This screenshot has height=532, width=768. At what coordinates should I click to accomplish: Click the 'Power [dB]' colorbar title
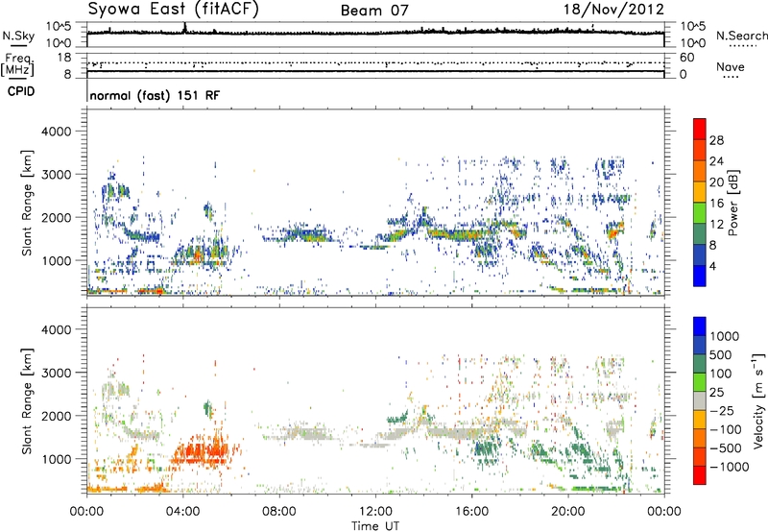click(x=732, y=203)
